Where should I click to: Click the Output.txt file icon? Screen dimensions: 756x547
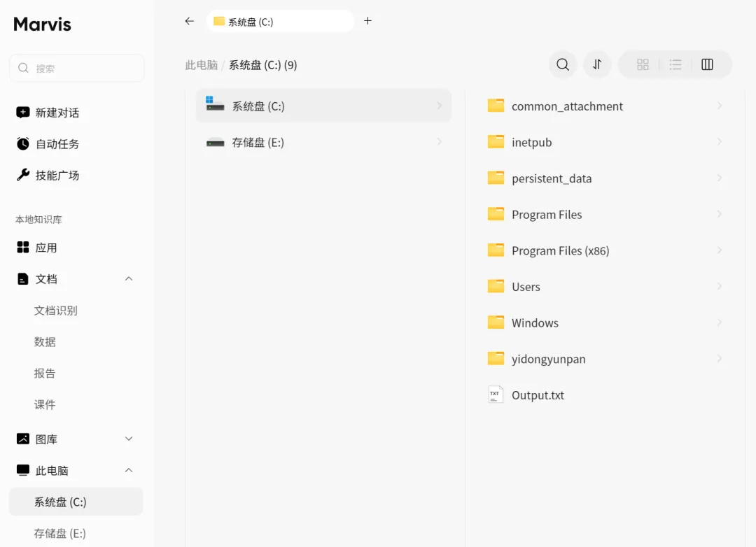(496, 395)
